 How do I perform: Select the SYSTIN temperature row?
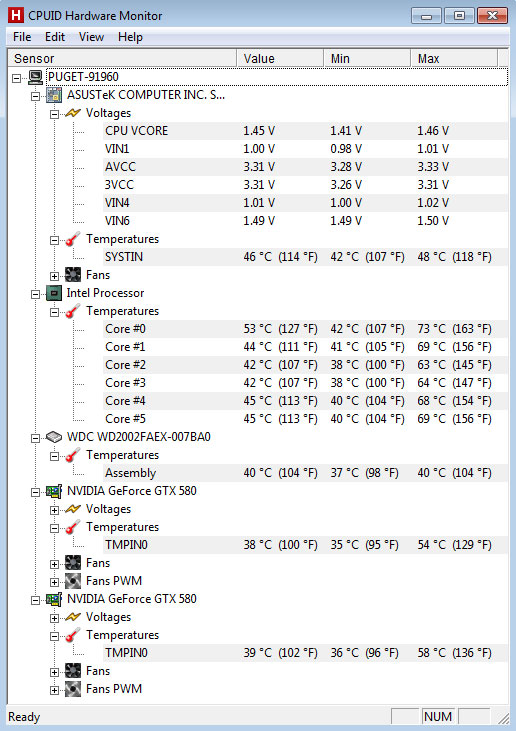click(305, 257)
